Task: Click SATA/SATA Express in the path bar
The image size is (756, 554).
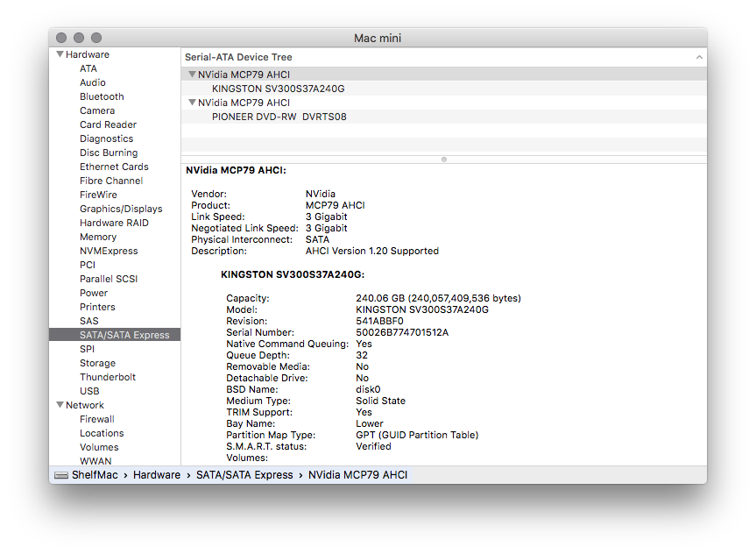Action: click(244, 475)
